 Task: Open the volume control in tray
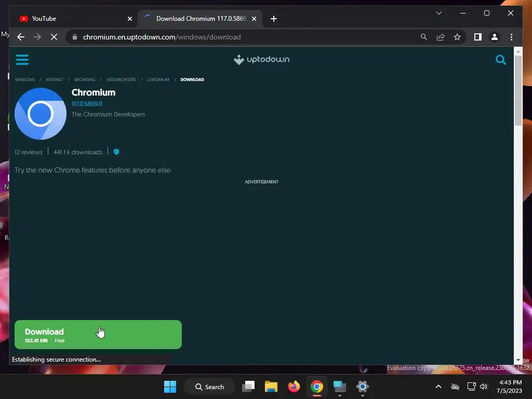point(484,387)
